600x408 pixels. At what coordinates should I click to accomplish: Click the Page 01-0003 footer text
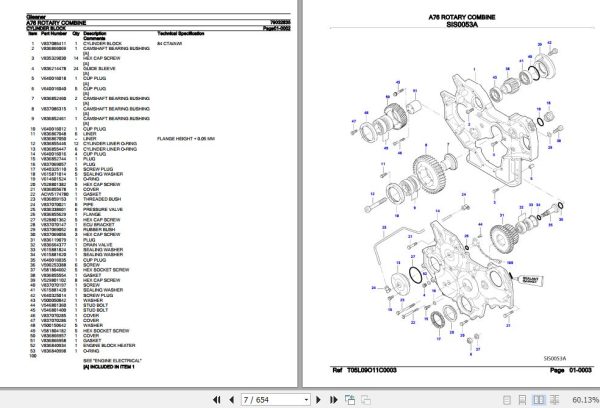(571, 370)
